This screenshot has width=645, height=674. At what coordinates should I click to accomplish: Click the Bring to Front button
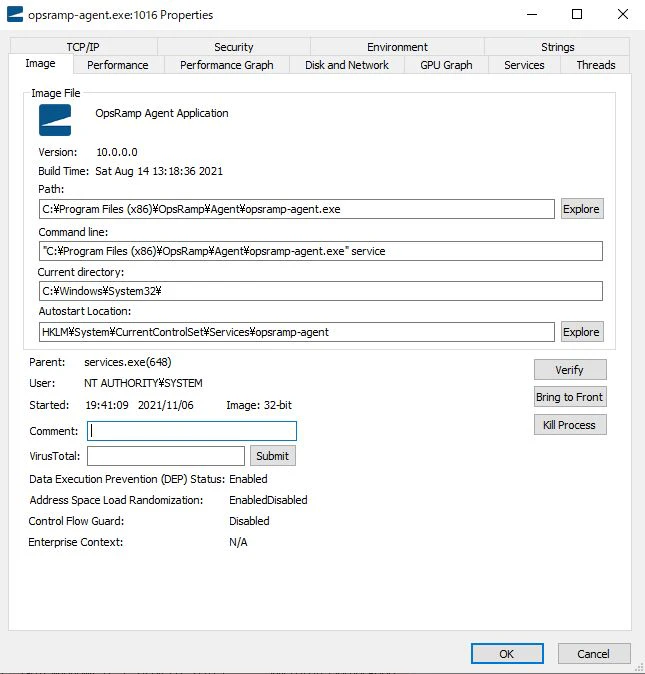[x=570, y=397]
